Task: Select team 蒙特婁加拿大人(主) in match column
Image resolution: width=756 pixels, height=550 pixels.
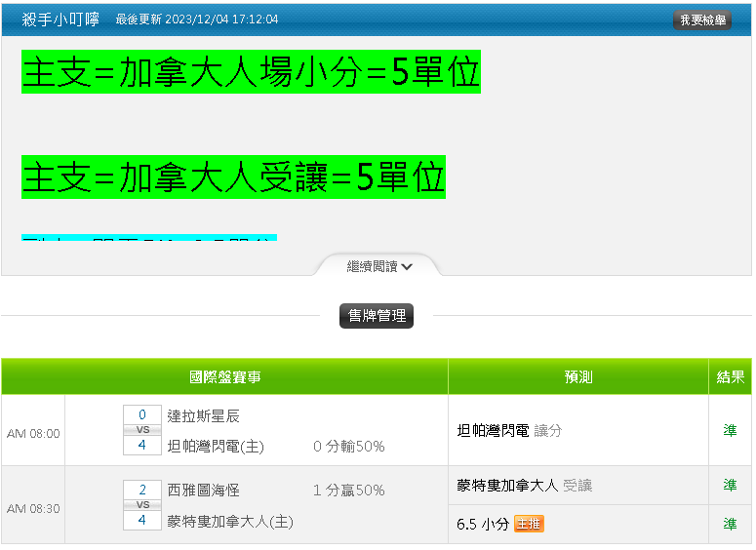Action: [x=230, y=521]
